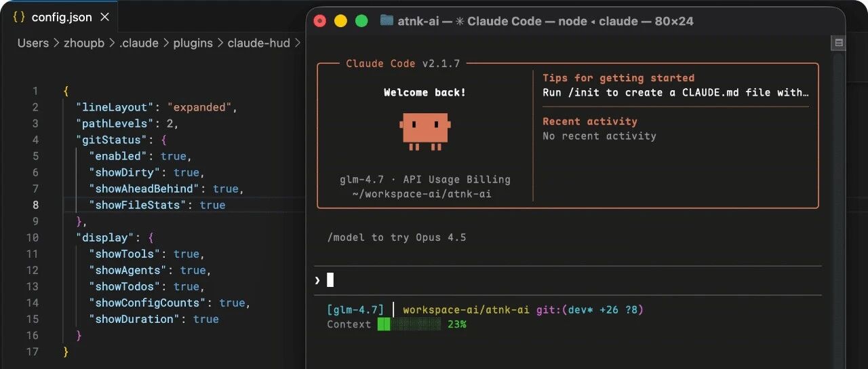Click the "Recent activity" heading
The height and width of the screenshot is (369, 868).
click(590, 121)
